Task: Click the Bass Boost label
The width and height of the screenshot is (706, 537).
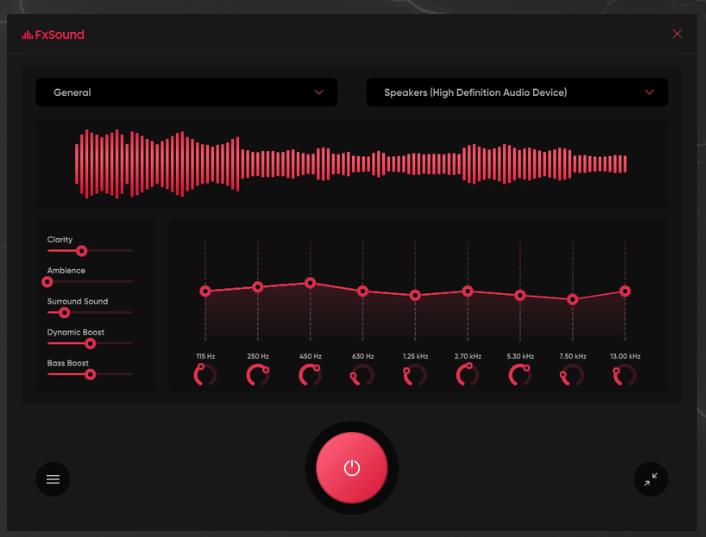Action: coord(68,363)
